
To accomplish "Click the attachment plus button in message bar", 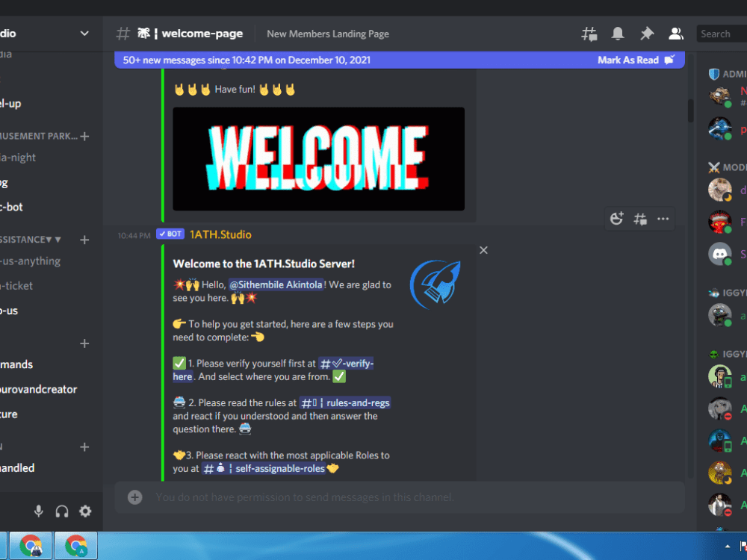I will tap(134, 497).
